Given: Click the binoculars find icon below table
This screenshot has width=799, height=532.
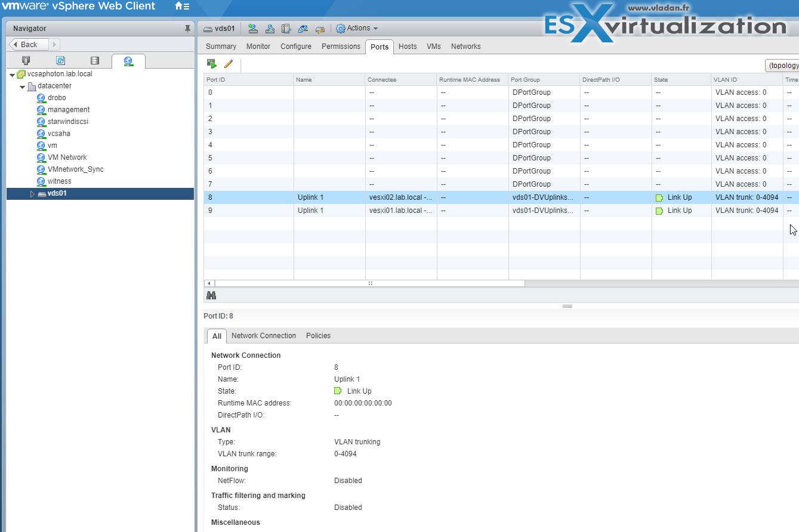Looking at the screenshot, I should tap(211, 295).
